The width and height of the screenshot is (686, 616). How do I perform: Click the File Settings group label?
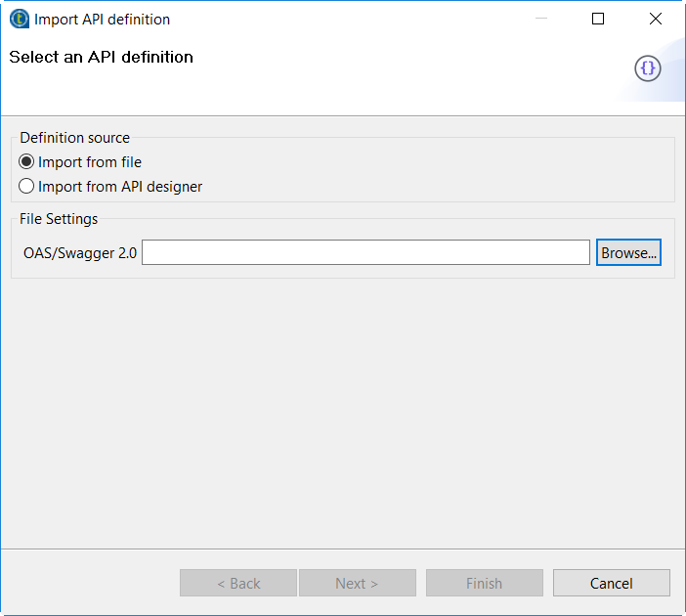point(59,219)
